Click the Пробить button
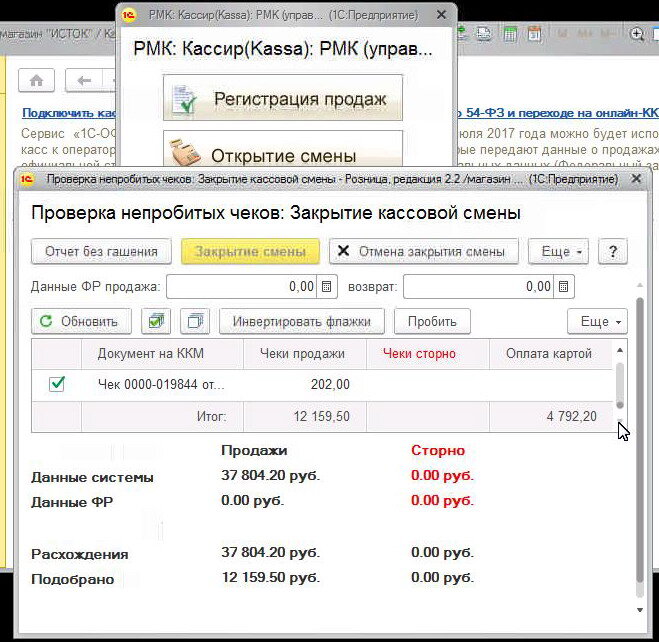The image size is (659, 642). tap(432, 321)
